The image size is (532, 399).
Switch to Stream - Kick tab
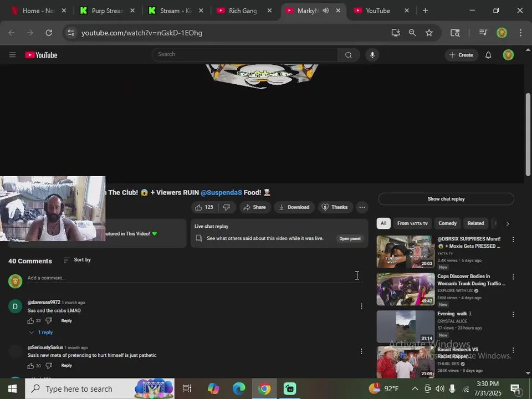[x=176, y=11]
